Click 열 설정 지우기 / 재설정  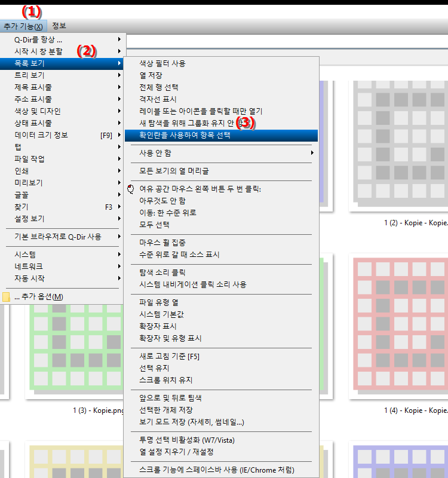[x=221, y=452]
